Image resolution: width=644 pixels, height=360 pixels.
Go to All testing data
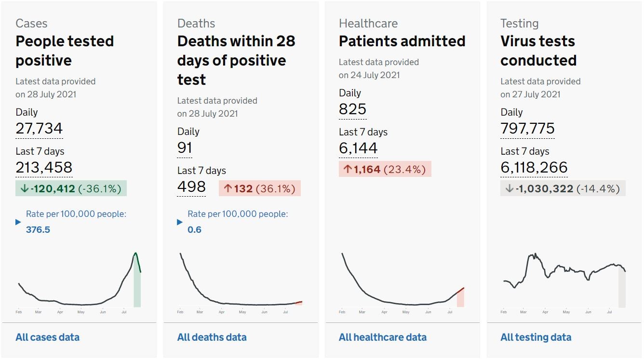536,337
